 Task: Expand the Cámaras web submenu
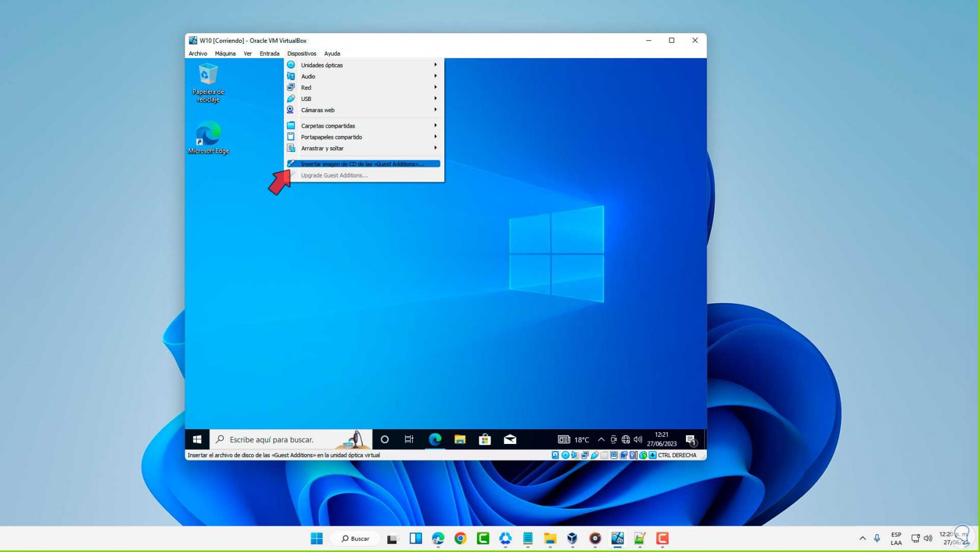click(x=363, y=110)
